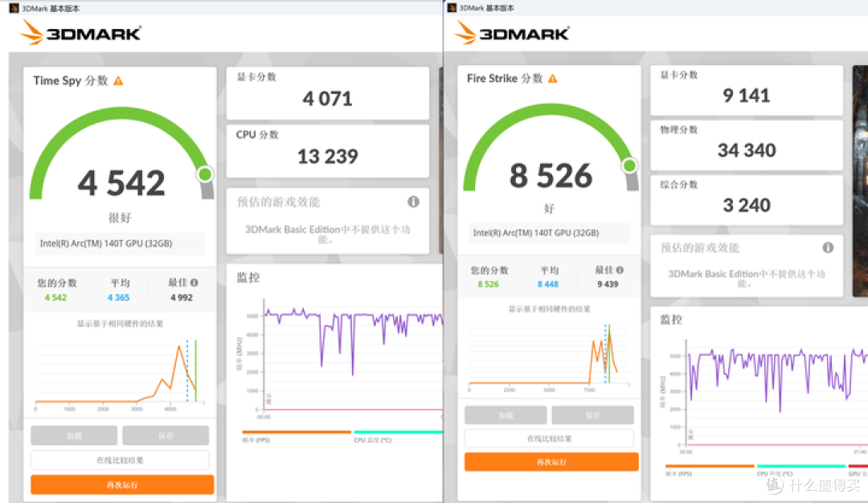
Task: Click the grey load button in Fire Strike window
Action: 506,415
